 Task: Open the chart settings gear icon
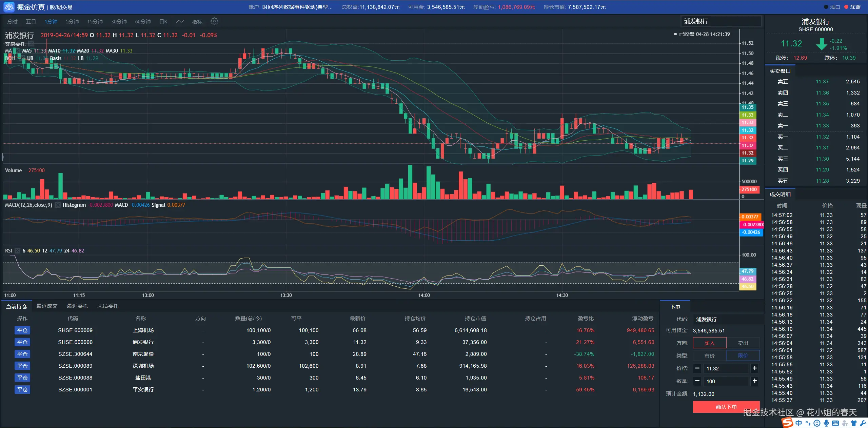pyautogui.click(x=214, y=21)
